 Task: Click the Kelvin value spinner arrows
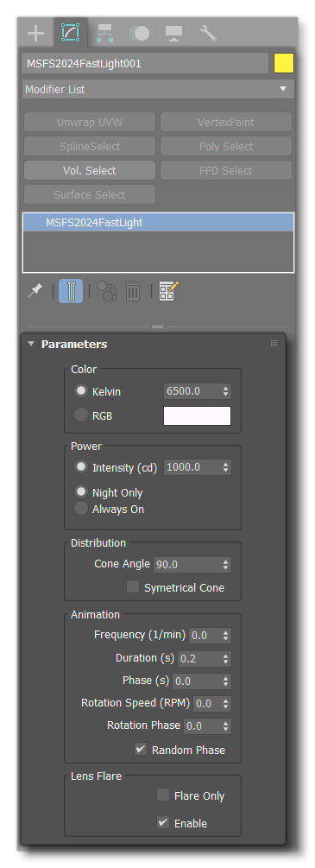(226, 391)
